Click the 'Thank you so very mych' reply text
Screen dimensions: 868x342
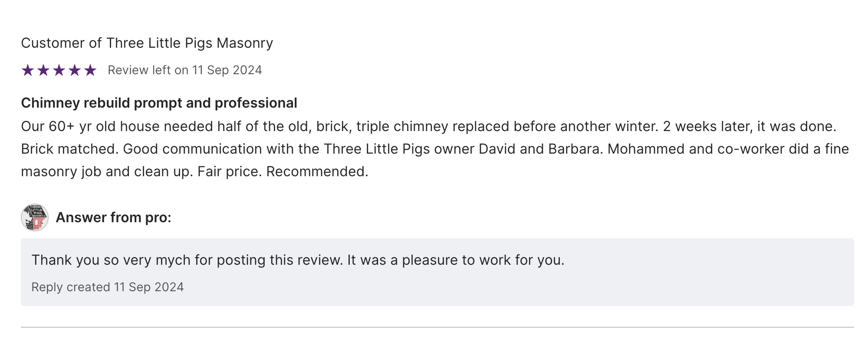click(x=298, y=260)
